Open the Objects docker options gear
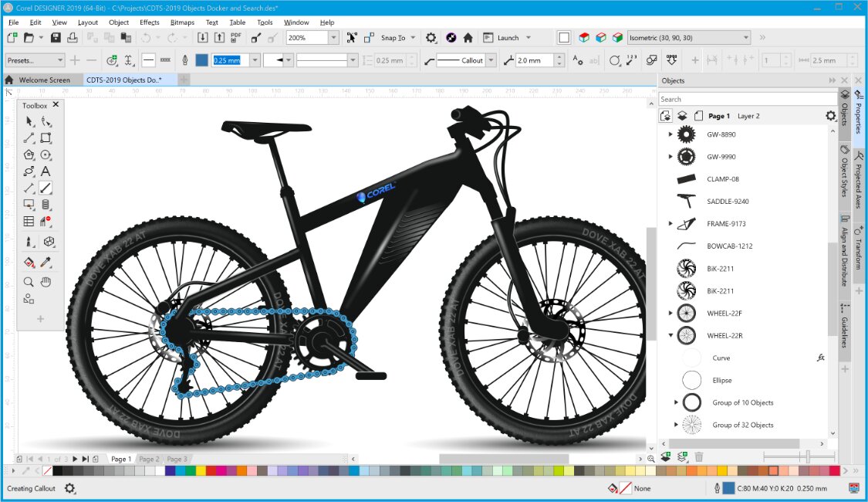 coord(830,116)
